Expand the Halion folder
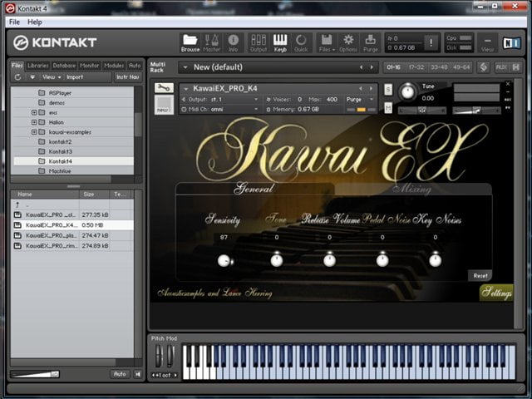 [x=34, y=122]
